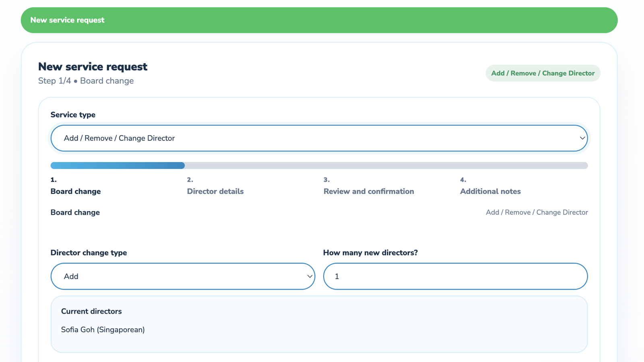Click the 'How many new directors?' input field
644x362 pixels.
click(455, 276)
